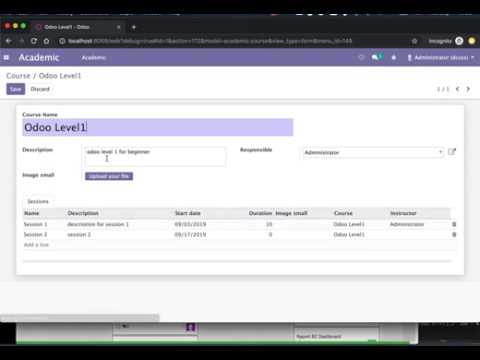
Task: Bookmark this page with star icon
Action: point(414,41)
